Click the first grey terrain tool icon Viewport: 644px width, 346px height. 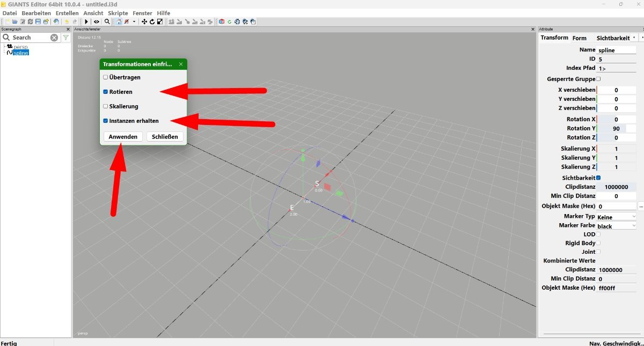pyautogui.click(x=172, y=21)
